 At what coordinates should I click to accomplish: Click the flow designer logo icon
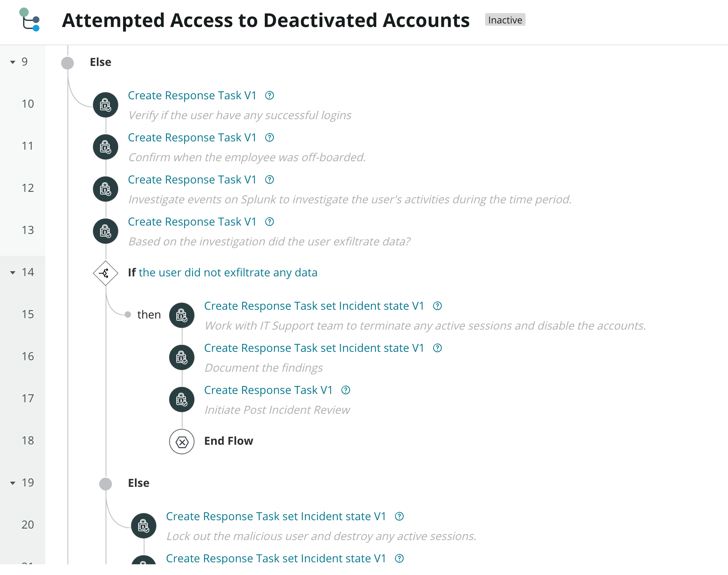coord(30,20)
